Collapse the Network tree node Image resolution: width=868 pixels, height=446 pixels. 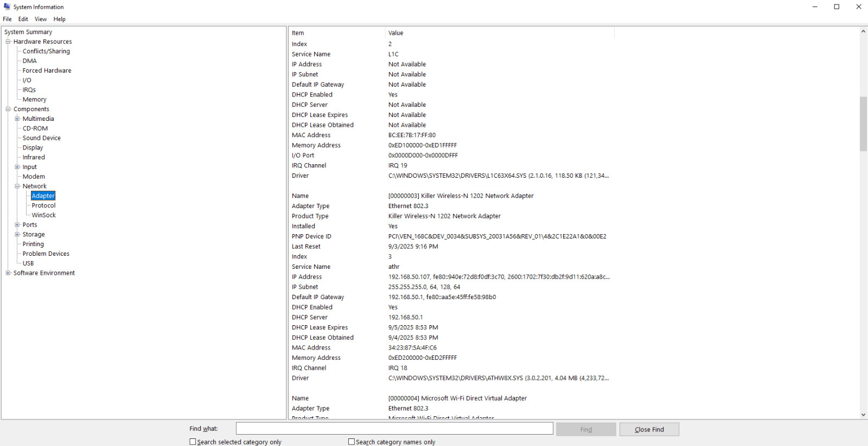pyautogui.click(x=17, y=186)
